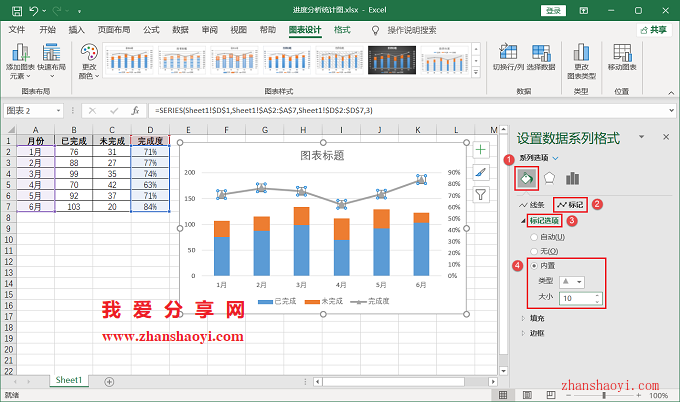Click the Ribbon Display Options icon
Screen dimensions: 680x402
click(x=584, y=10)
